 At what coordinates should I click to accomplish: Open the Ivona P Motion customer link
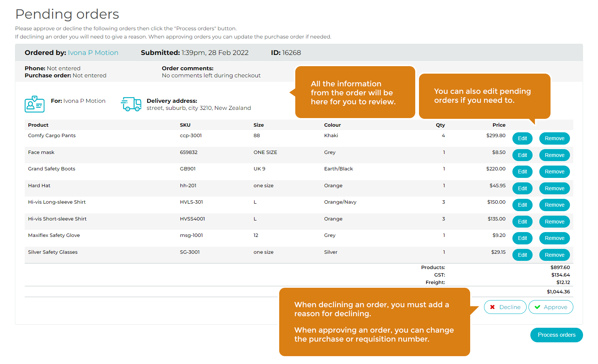click(93, 53)
